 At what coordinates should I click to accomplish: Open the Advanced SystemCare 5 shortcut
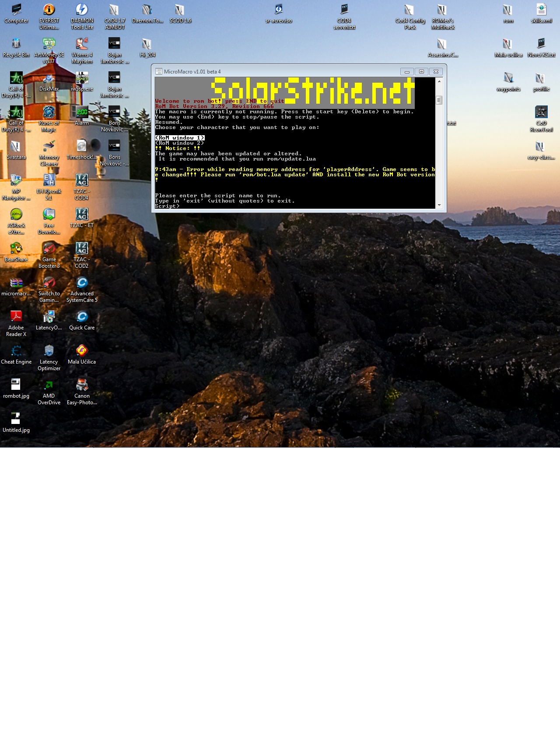tap(82, 283)
